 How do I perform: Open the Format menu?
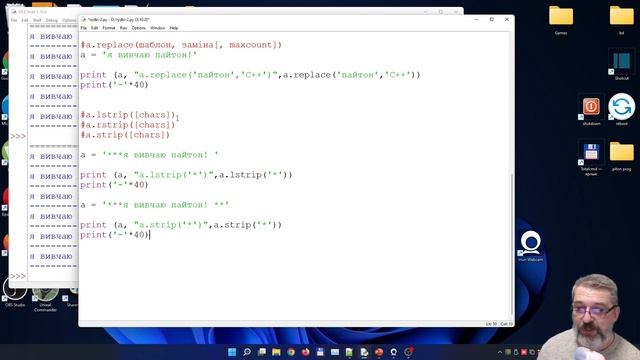click(x=109, y=28)
